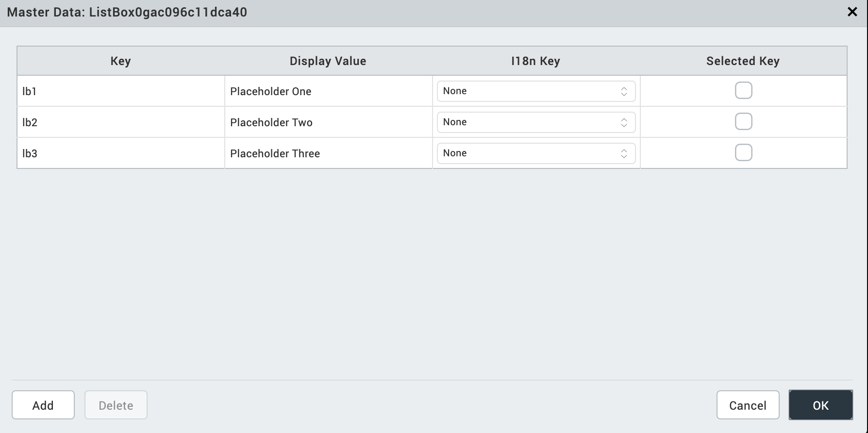Screen dimensions: 868x433
Task: Click the Add button
Action: pyautogui.click(x=43, y=405)
